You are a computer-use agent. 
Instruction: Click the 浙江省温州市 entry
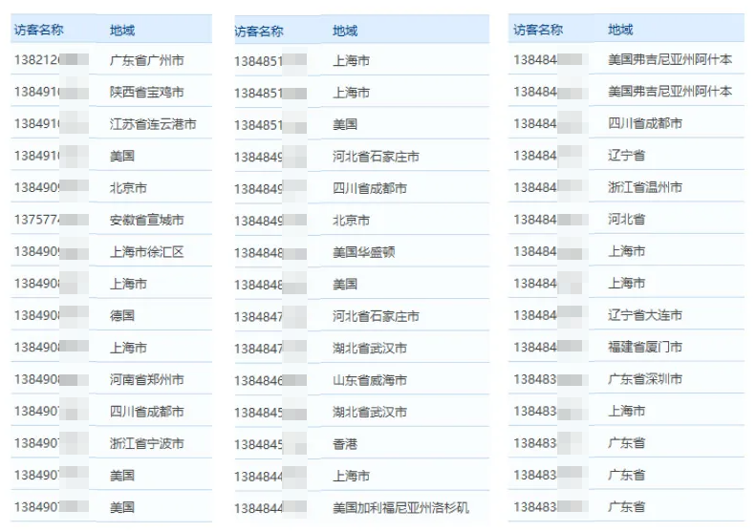(x=645, y=187)
